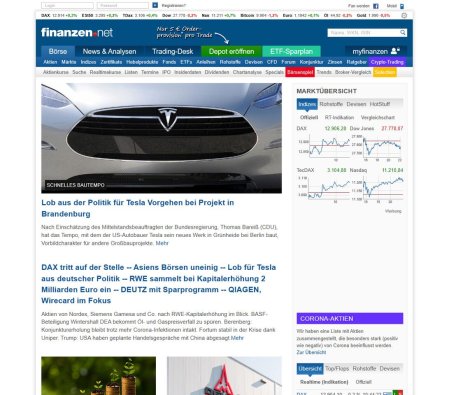The width and height of the screenshot is (449, 395).
Task: Open Dividenden in the grey subnav
Action: click(217, 72)
